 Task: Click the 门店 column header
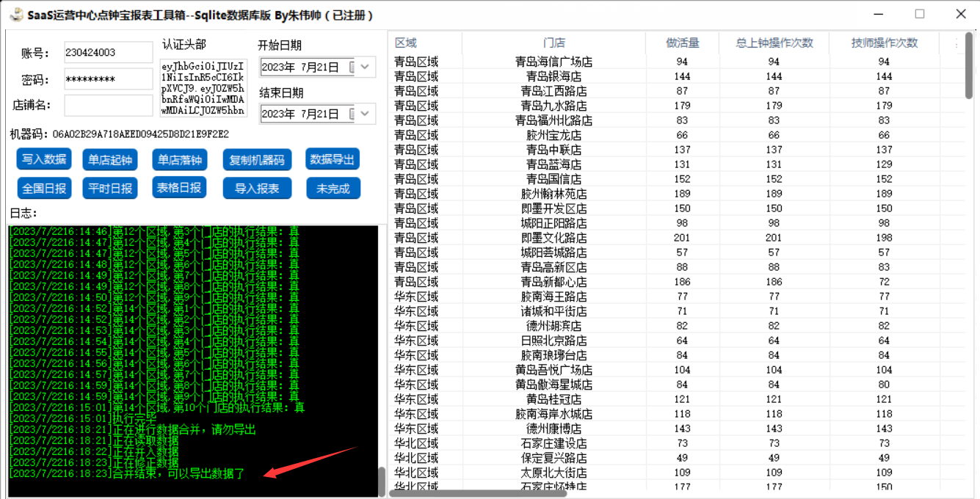(553, 43)
